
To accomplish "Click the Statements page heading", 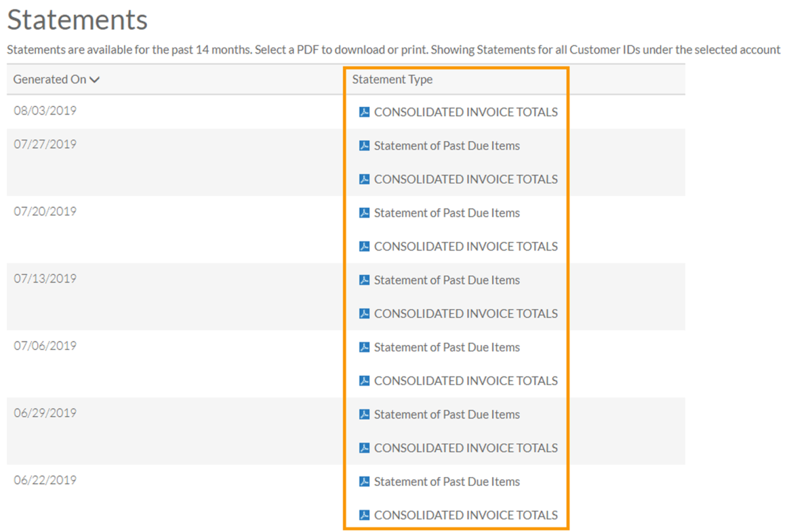I will pos(77,20).
